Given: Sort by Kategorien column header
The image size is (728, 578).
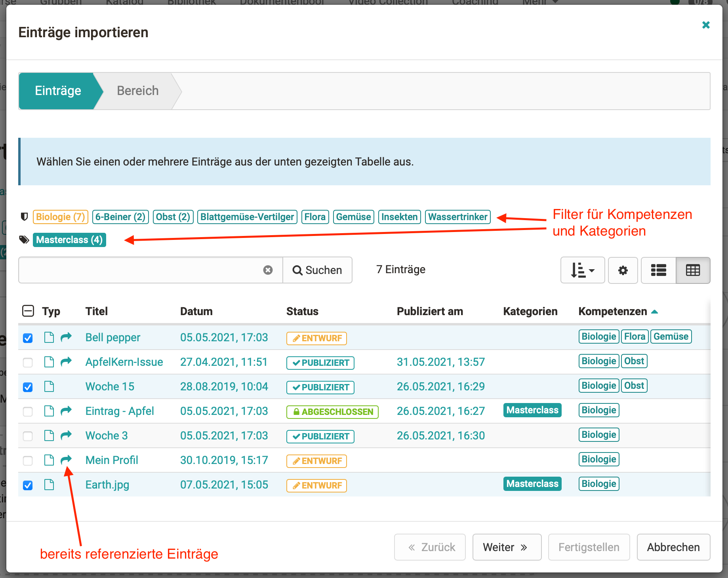Looking at the screenshot, I should pyautogui.click(x=530, y=312).
